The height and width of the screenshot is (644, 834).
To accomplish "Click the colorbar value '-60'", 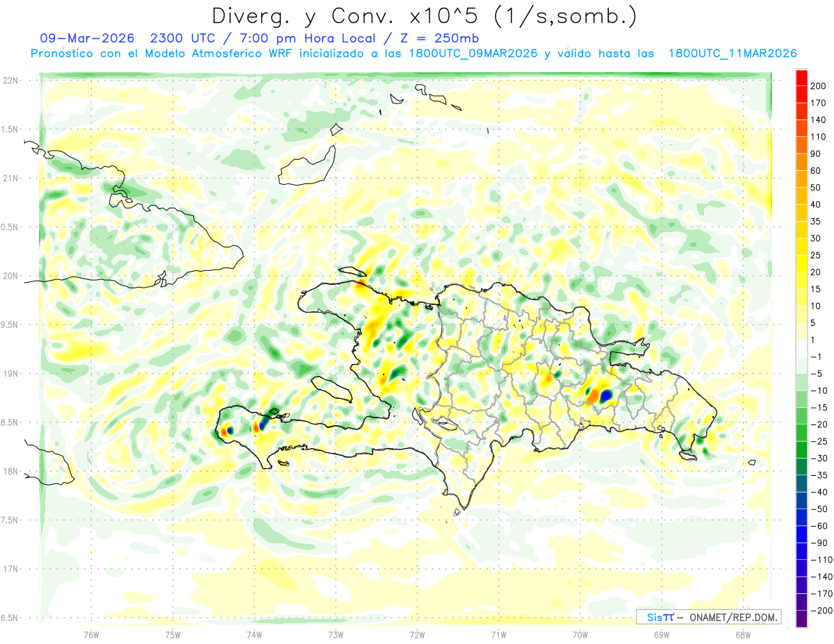I will point(819,526).
